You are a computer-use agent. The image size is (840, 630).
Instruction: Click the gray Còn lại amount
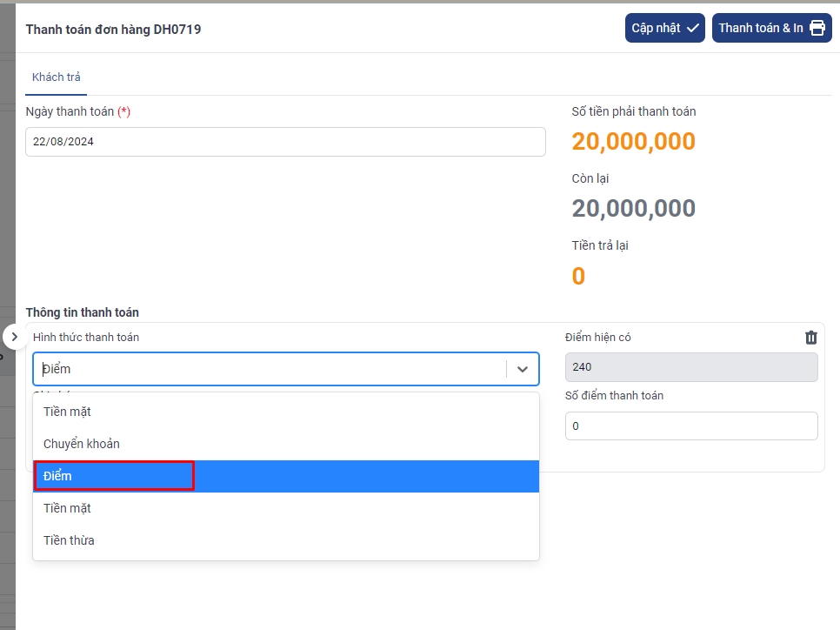633,209
